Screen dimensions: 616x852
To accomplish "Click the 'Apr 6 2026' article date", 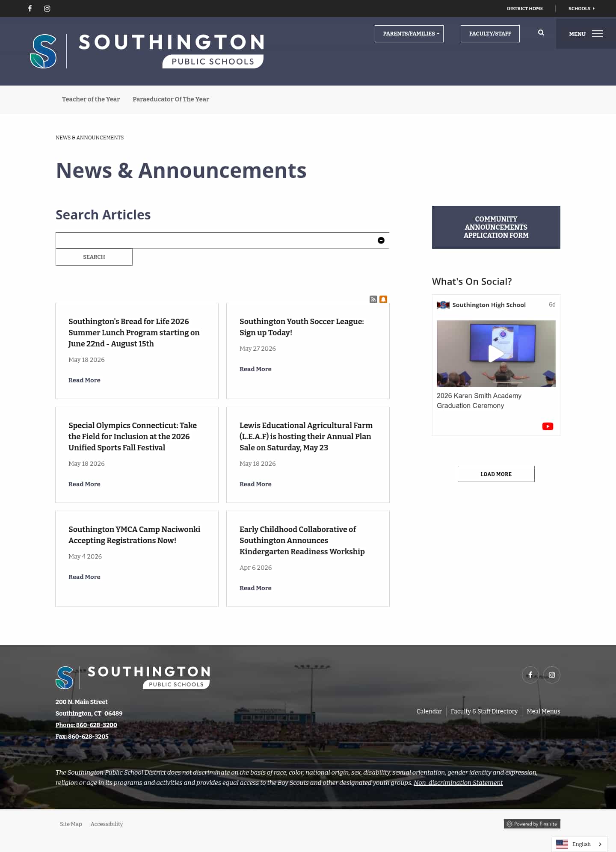I will [x=255, y=568].
